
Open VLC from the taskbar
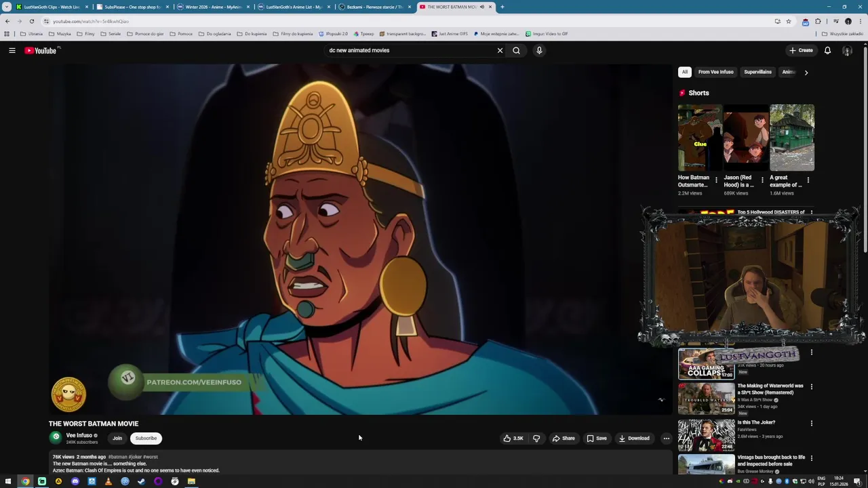point(108,481)
